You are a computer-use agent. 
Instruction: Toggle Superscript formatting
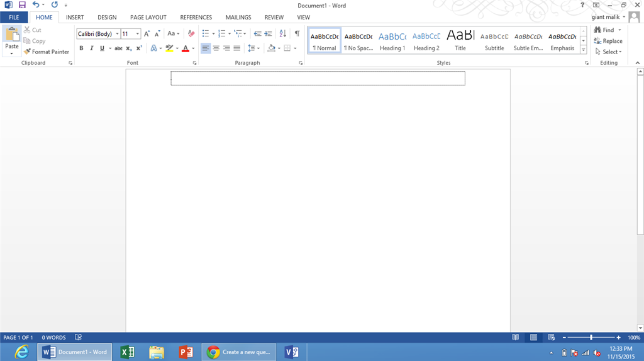coord(139,48)
